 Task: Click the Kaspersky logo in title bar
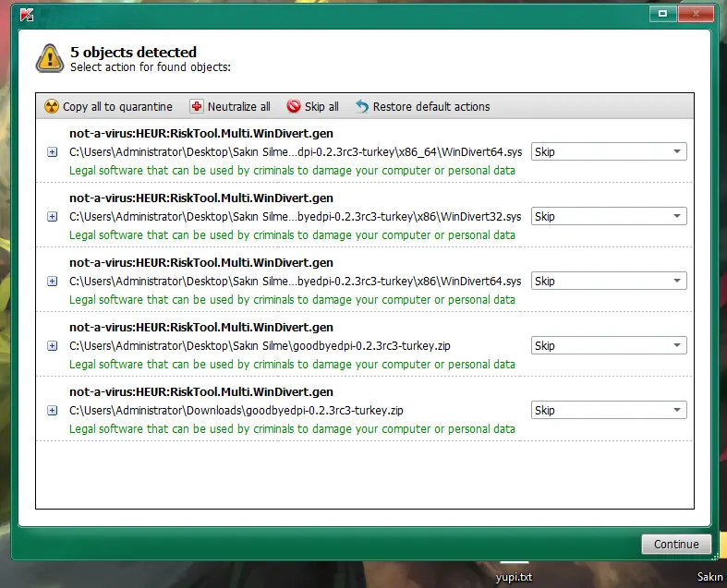click(27, 15)
